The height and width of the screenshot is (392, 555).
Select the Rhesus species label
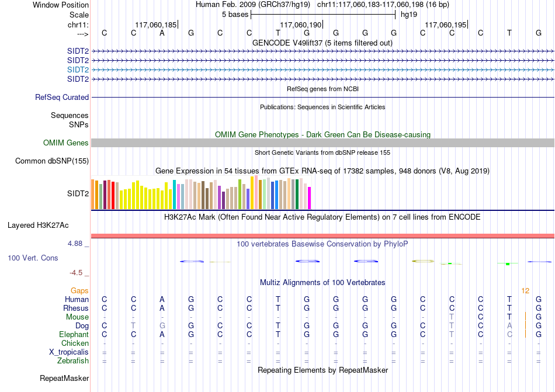pyautogui.click(x=76, y=308)
